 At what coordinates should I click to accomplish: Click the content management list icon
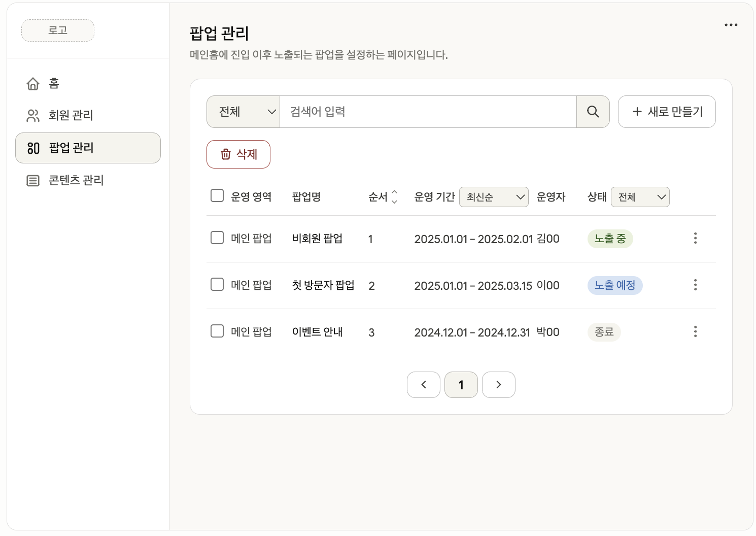(x=33, y=181)
